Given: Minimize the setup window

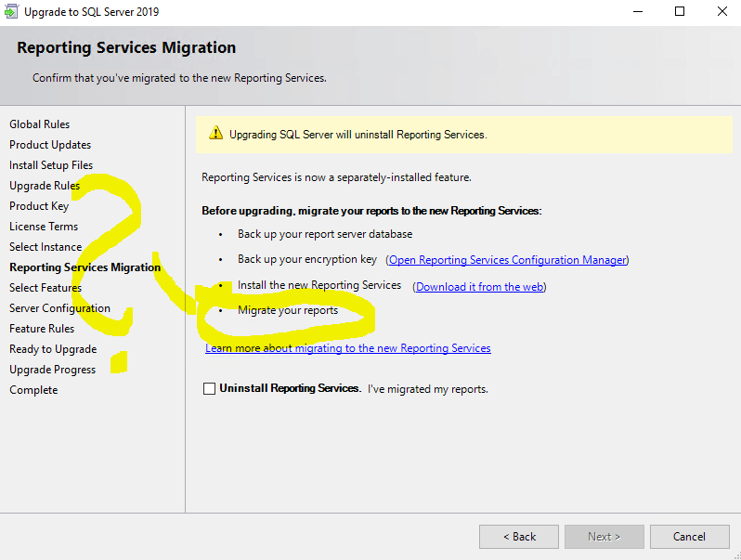Looking at the screenshot, I should coord(637,12).
